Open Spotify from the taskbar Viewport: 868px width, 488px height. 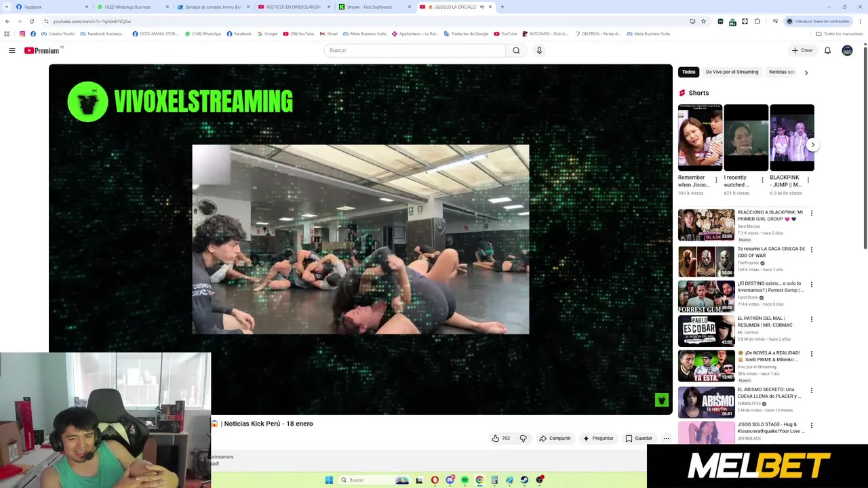(465, 480)
